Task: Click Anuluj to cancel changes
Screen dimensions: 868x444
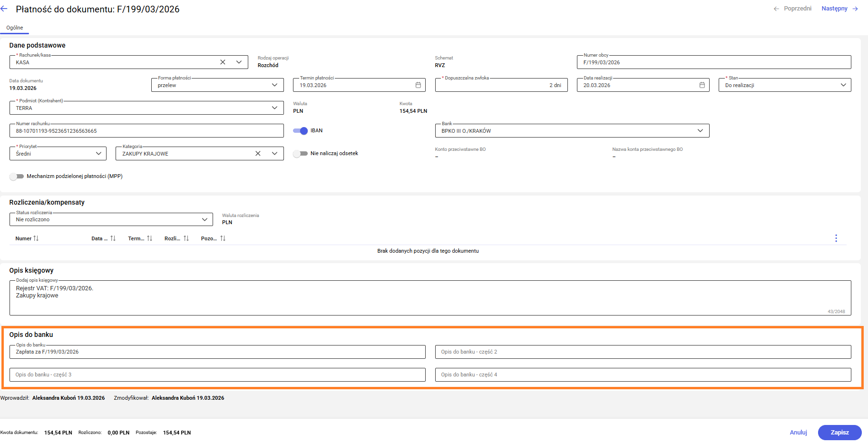Action: tap(798, 433)
